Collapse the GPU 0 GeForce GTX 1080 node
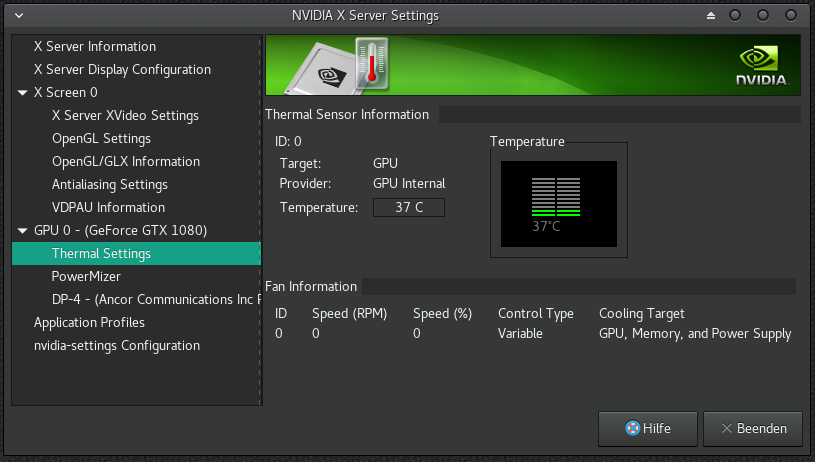Screen dimensions: 815x462 23,230
